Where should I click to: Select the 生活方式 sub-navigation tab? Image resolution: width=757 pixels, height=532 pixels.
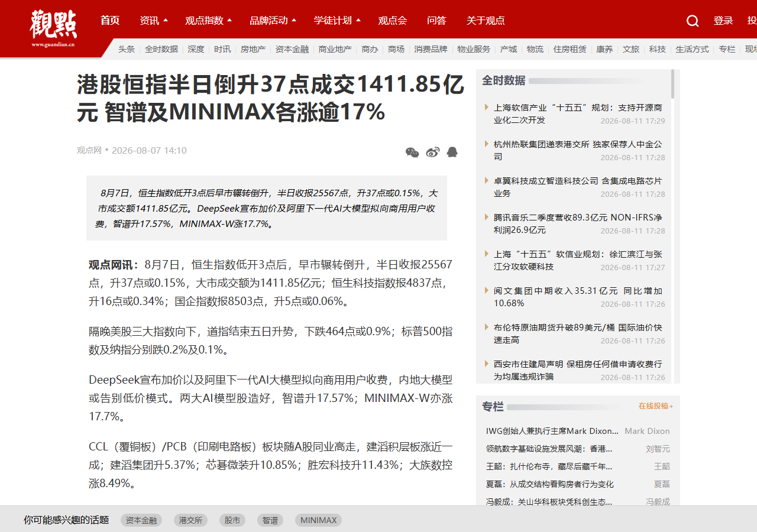[x=693, y=49]
